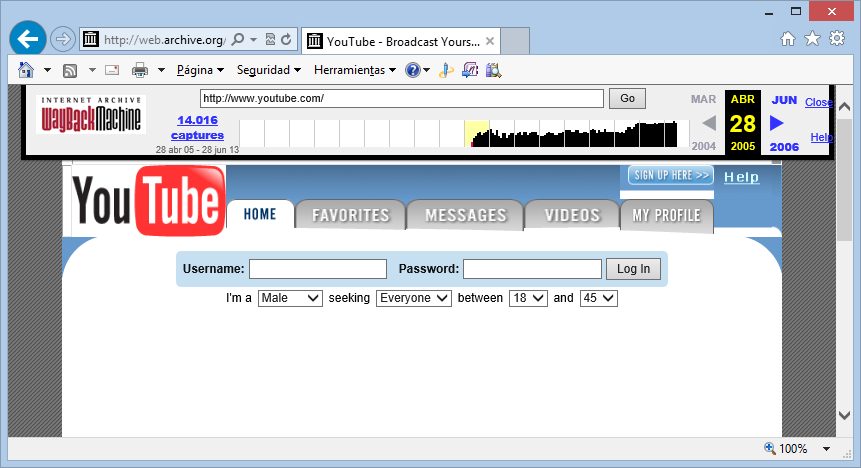Open the YouTube Help link
861x468 pixels.
coord(741,177)
